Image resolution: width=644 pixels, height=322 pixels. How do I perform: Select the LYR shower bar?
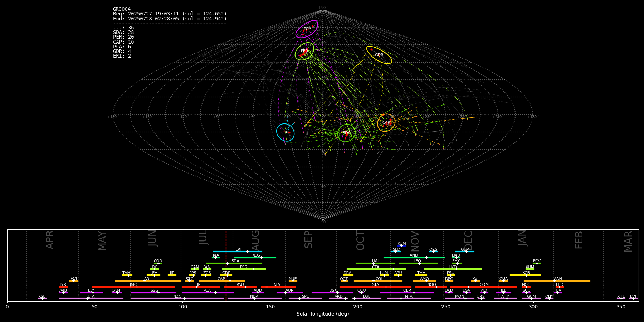[63, 287]
